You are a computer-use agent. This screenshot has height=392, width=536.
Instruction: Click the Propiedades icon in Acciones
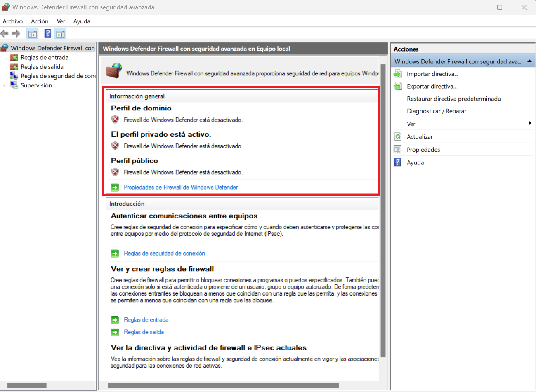398,150
